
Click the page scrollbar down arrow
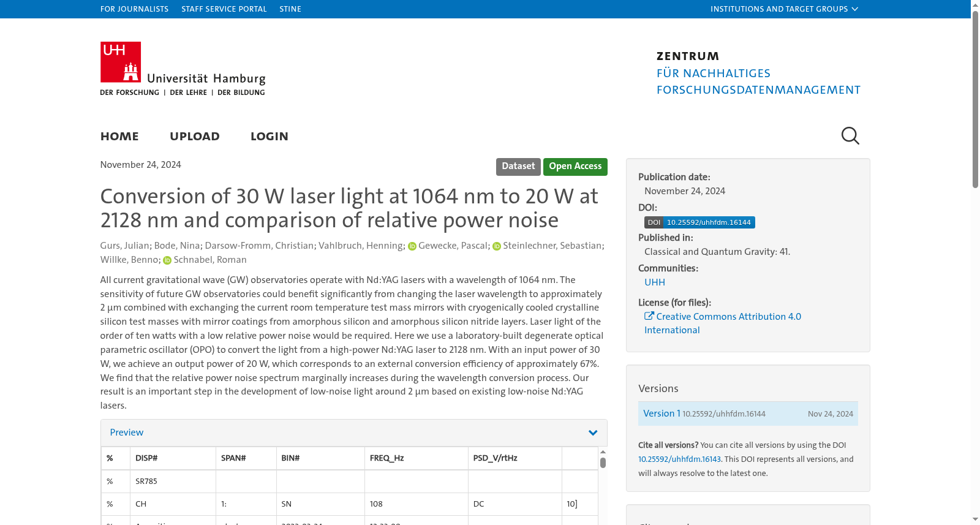(975, 520)
